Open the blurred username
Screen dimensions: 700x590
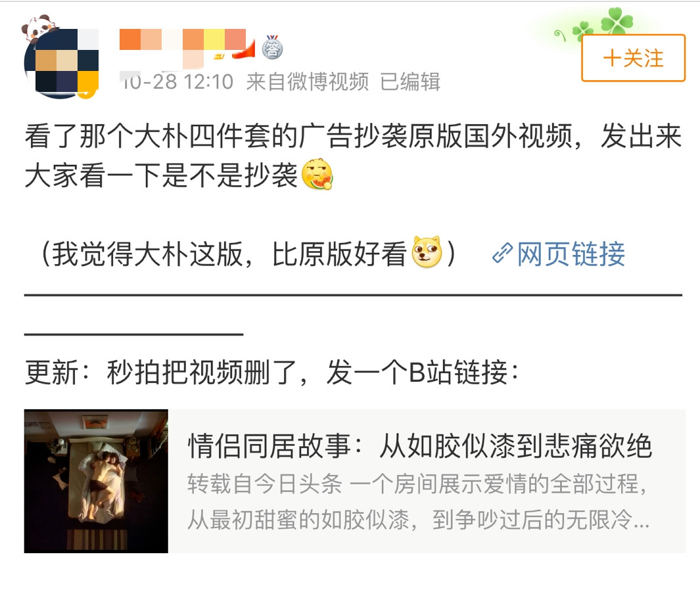(183, 45)
